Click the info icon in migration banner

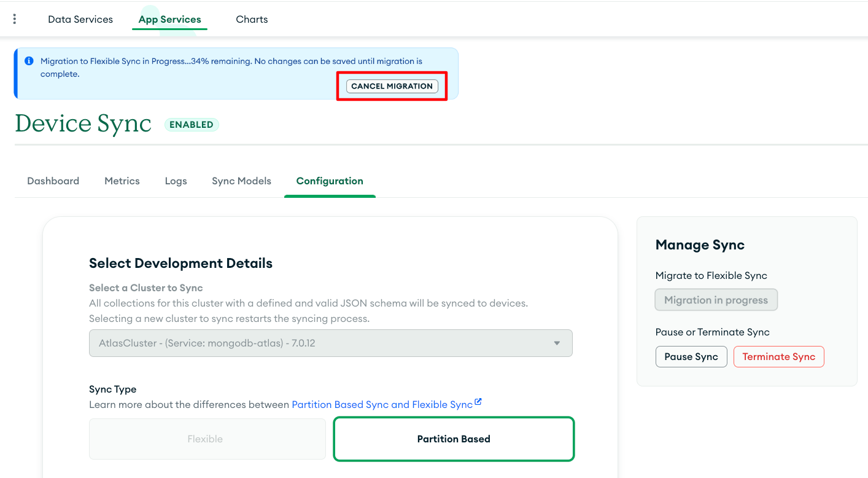pyautogui.click(x=29, y=61)
